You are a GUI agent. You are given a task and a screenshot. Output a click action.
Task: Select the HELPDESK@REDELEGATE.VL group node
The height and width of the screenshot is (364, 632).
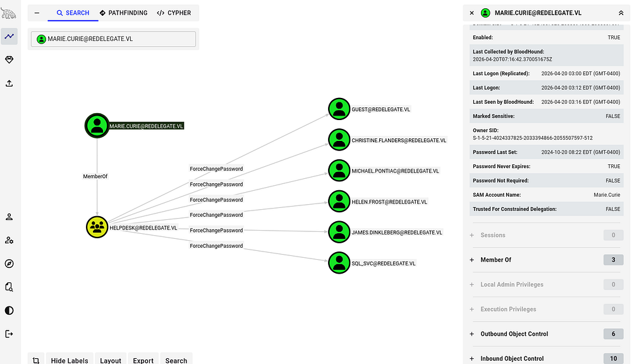point(97,227)
